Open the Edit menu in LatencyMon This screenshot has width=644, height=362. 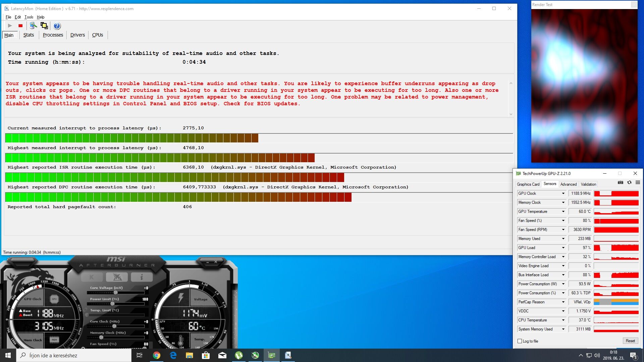coord(18,17)
